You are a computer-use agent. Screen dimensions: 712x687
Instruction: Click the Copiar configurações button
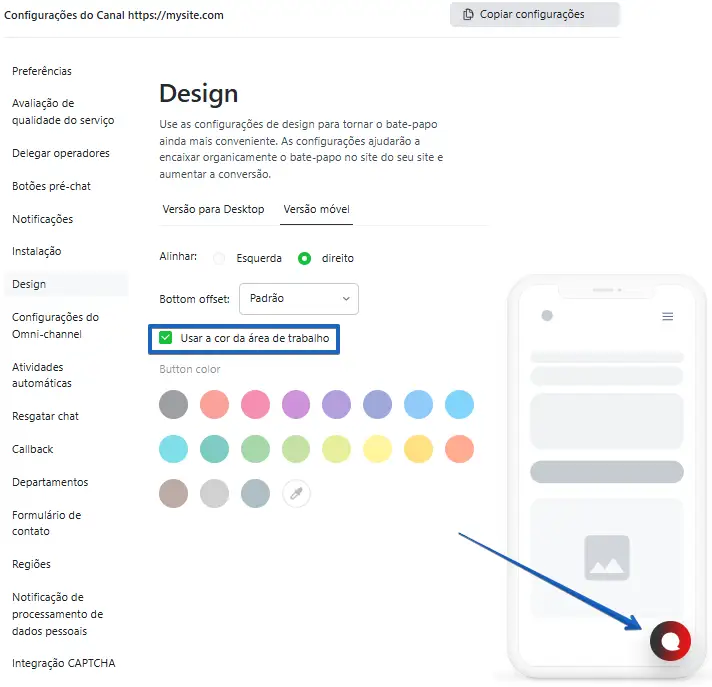[x=534, y=15]
